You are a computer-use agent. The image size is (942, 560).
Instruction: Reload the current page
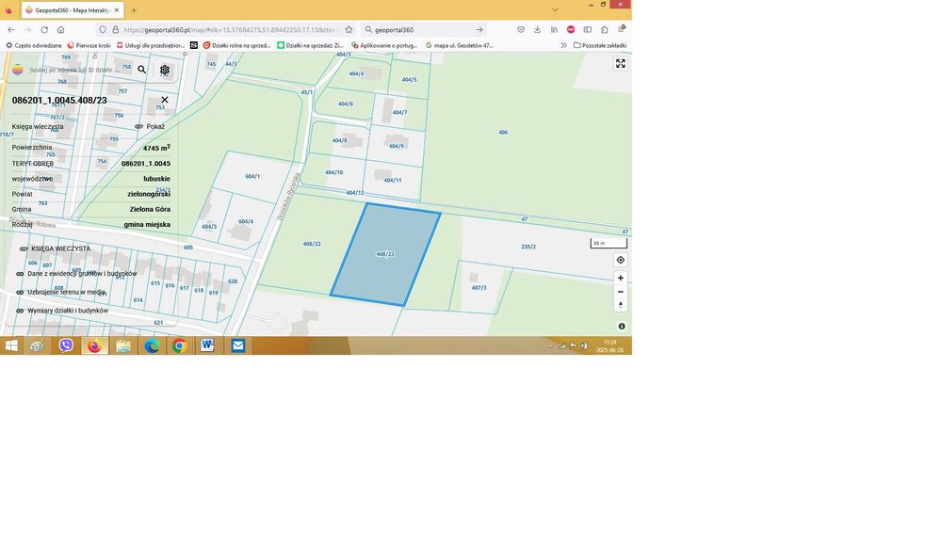pyautogui.click(x=44, y=29)
